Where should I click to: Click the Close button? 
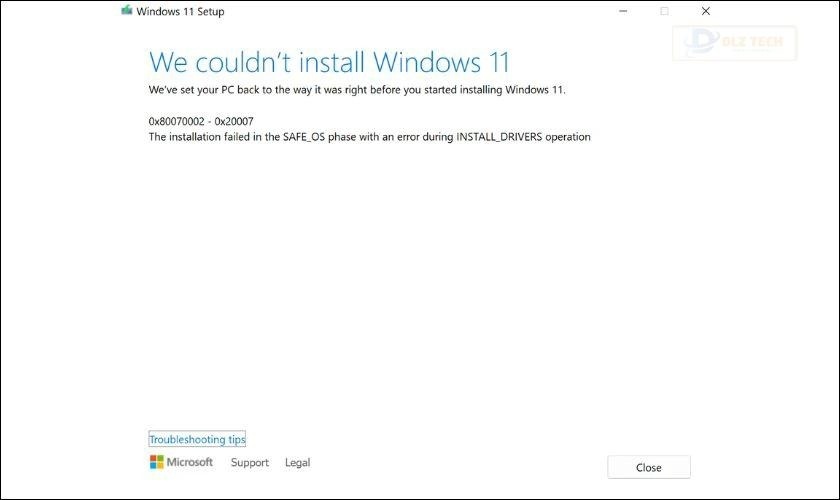(x=649, y=467)
